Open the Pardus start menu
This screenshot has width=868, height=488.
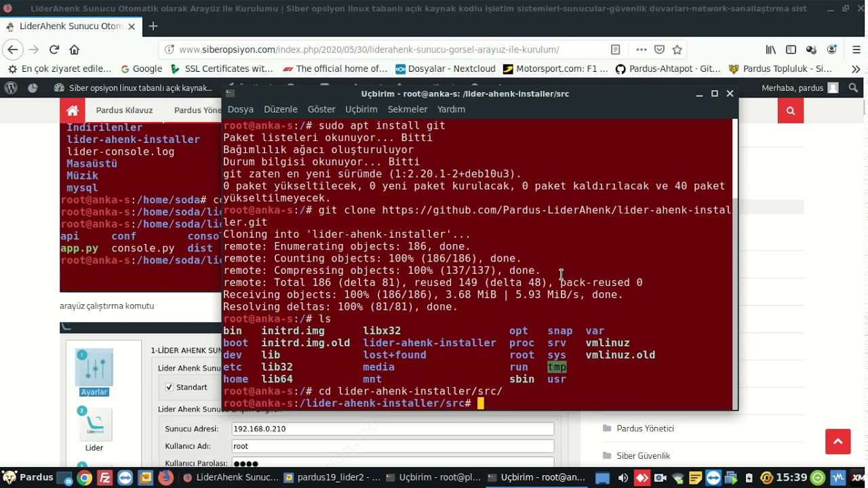pos(28,477)
